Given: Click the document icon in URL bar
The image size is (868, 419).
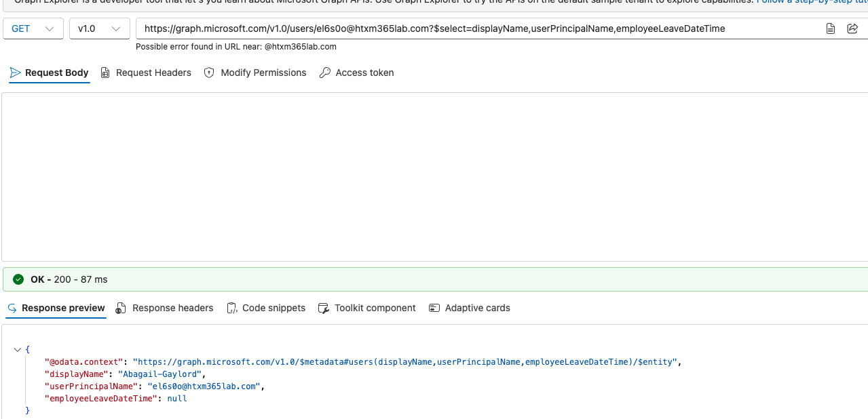Looking at the screenshot, I should pyautogui.click(x=831, y=28).
